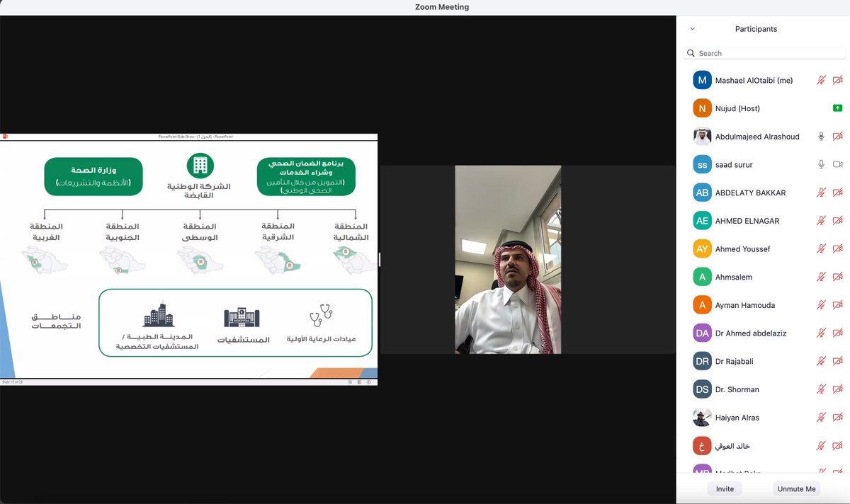Screen dimensions: 850x504
Task: Click camera-off icon for خالد العوفي
Action: pyautogui.click(x=837, y=445)
